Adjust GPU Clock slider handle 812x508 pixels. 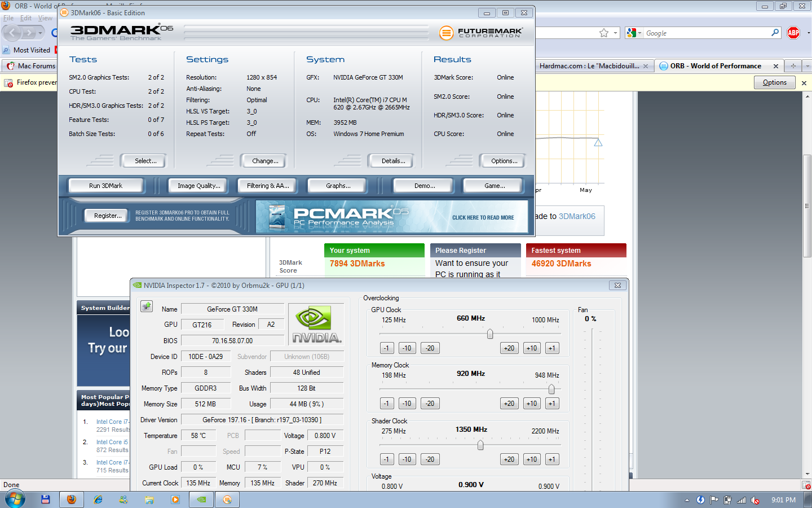pos(490,334)
